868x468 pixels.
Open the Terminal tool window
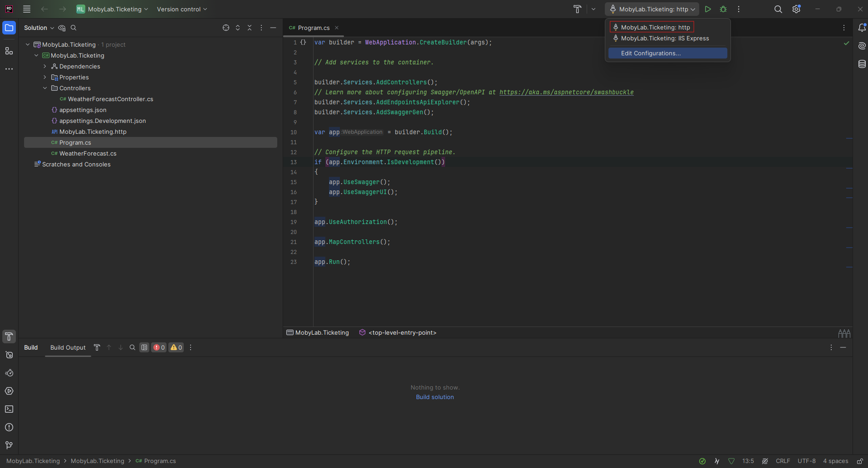coord(9,409)
